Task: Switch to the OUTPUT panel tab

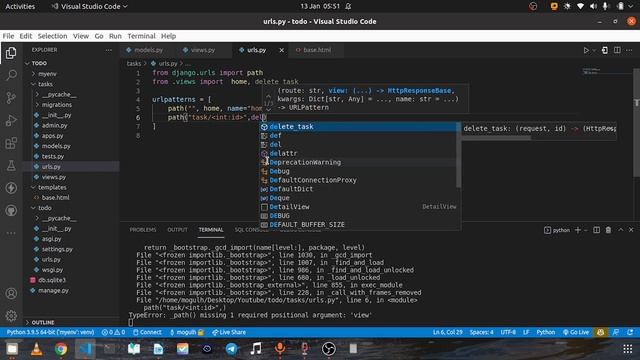Action: tap(177, 230)
